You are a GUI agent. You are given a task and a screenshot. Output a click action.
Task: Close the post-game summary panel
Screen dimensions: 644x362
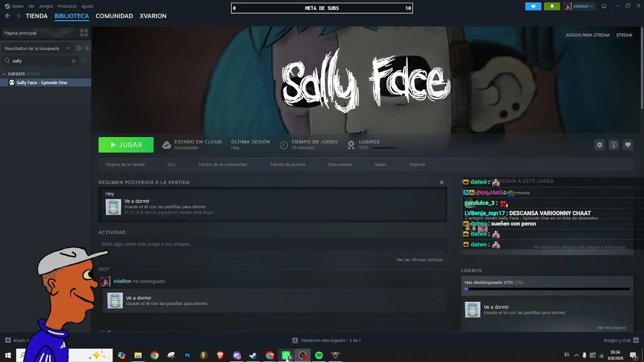(x=442, y=183)
